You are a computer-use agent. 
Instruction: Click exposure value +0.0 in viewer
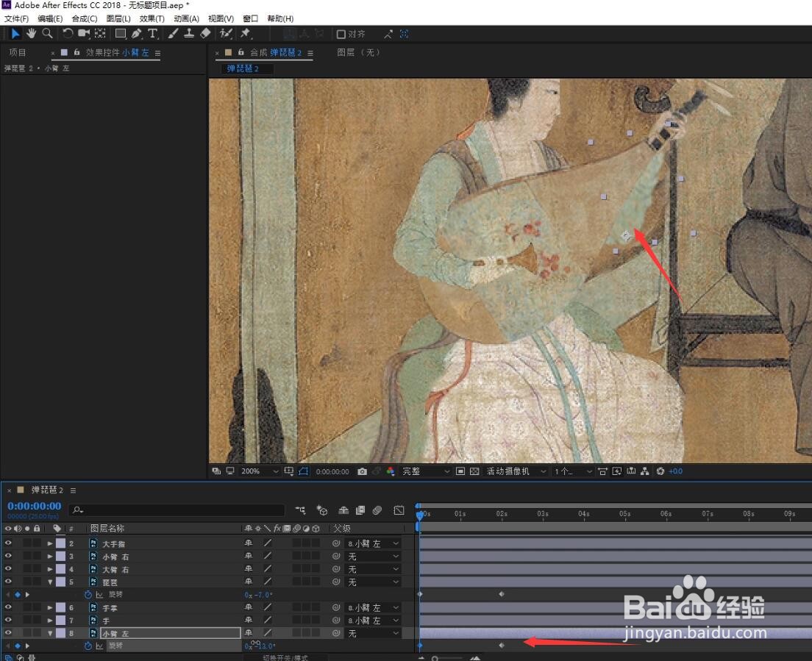point(675,471)
